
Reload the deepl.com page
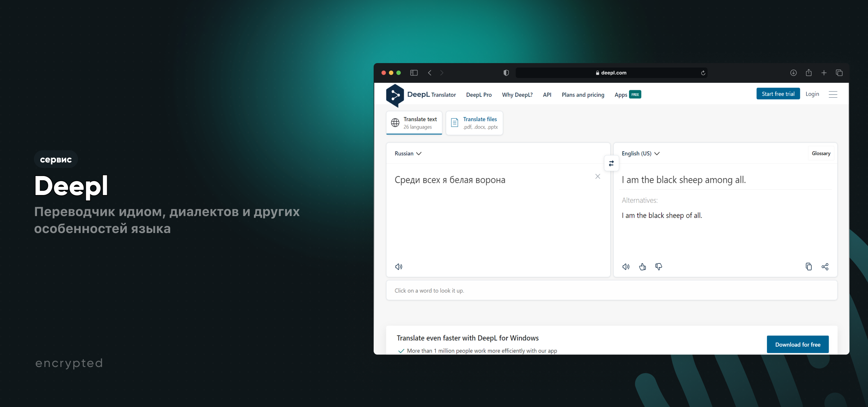(x=703, y=73)
